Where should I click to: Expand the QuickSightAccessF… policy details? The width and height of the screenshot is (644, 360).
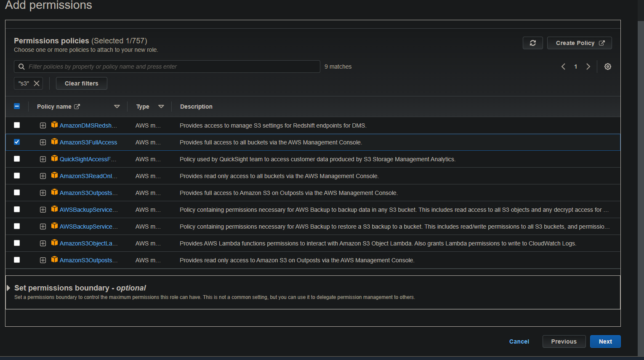pyautogui.click(x=43, y=159)
